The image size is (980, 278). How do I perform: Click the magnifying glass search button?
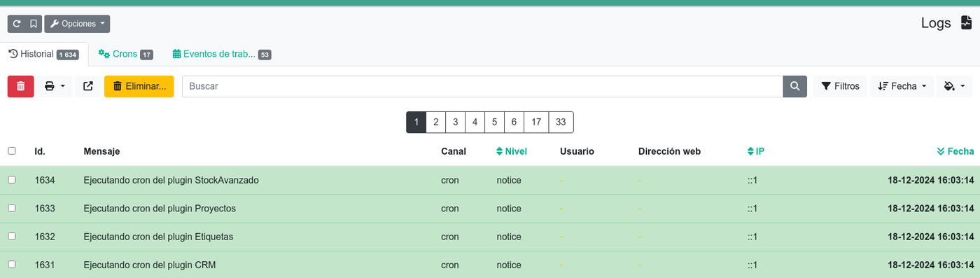794,86
